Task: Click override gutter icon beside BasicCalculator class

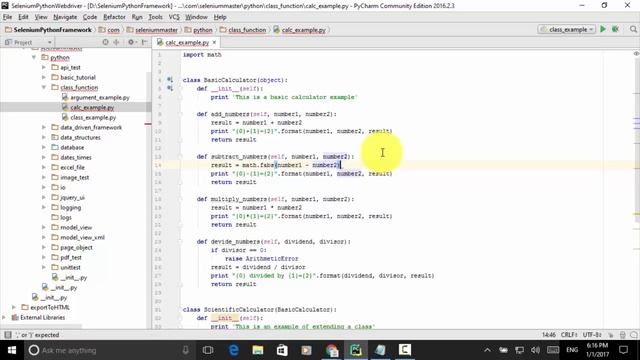Action: tap(170, 80)
